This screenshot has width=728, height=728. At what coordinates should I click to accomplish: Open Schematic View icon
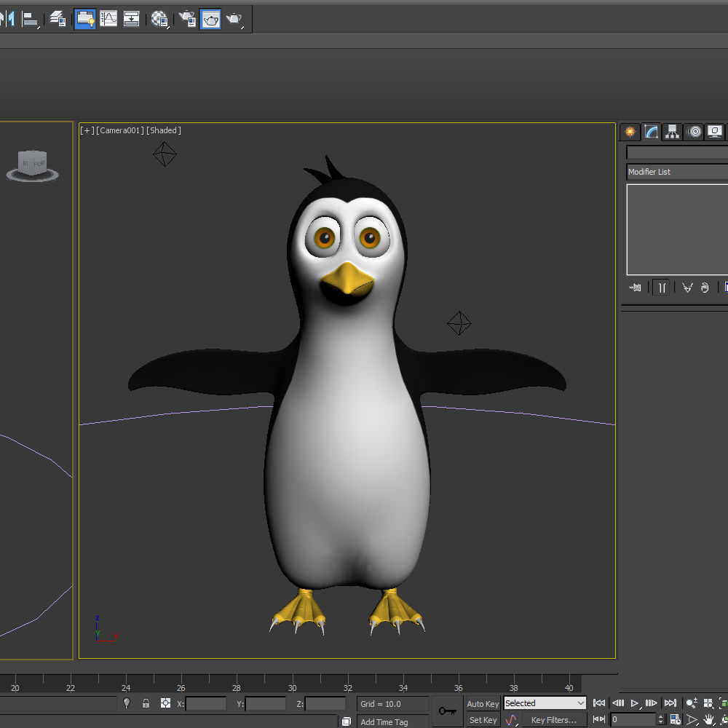[x=131, y=19]
